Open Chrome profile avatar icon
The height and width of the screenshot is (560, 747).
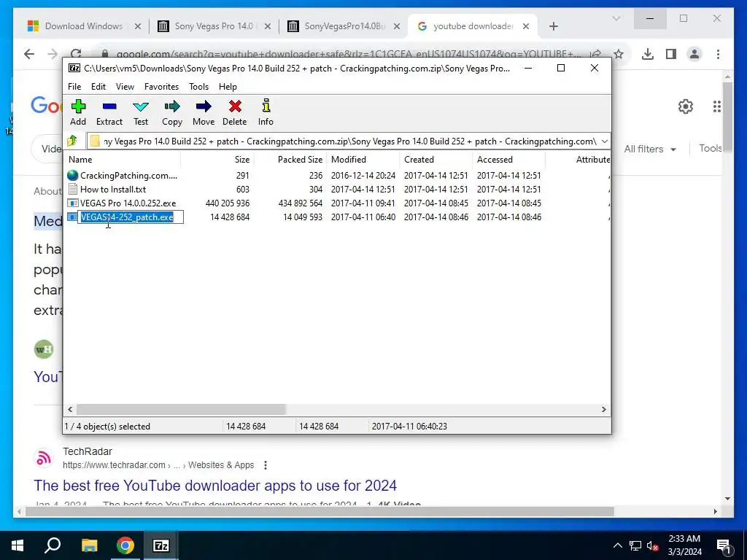[x=694, y=54]
